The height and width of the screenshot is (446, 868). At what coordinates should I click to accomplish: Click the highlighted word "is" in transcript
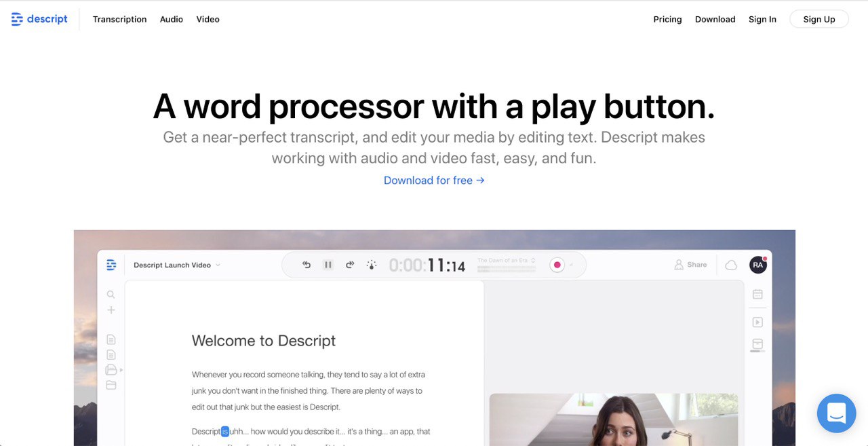pos(225,431)
